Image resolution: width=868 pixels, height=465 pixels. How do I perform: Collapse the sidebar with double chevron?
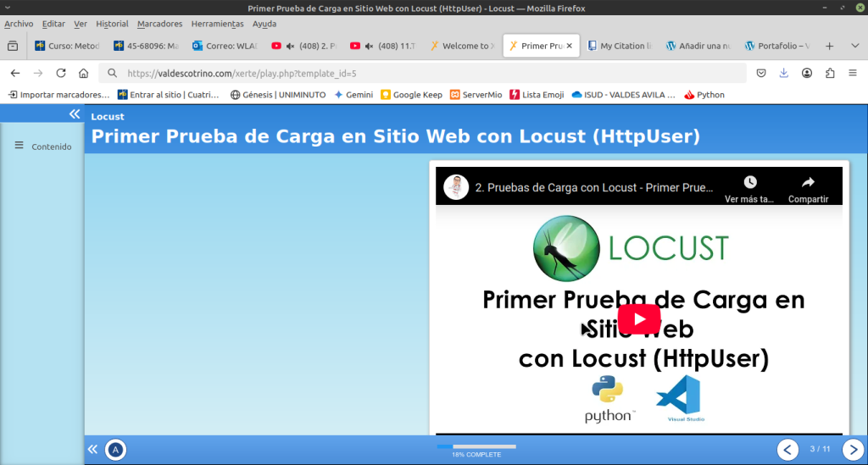tap(75, 114)
